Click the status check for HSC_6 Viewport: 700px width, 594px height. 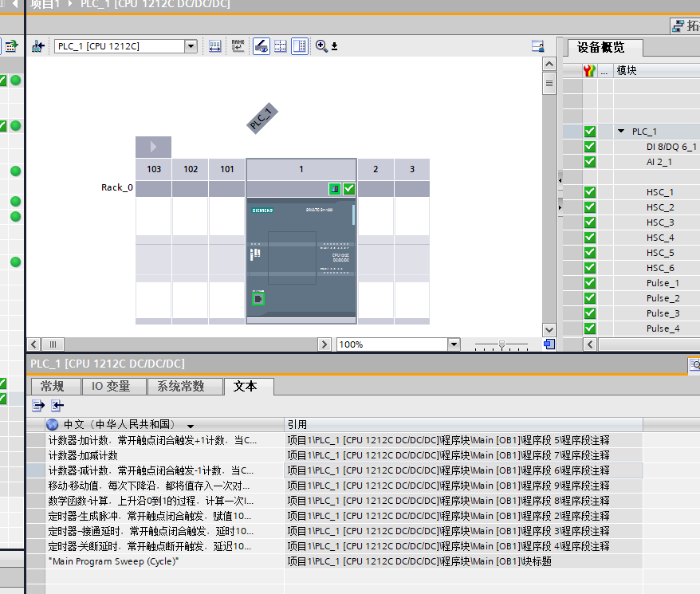coord(590,268)
